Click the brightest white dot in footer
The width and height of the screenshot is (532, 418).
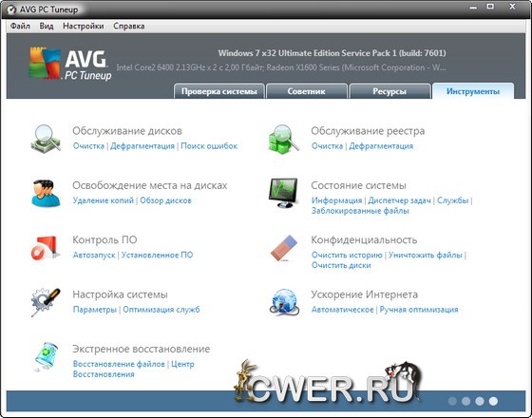pyautogui.click(x=493, y=401)
